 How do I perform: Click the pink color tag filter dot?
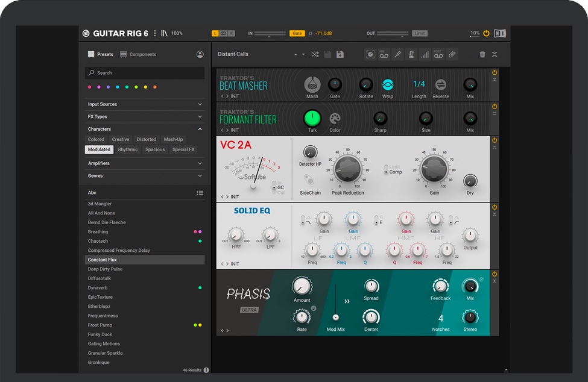click(90, 87)
